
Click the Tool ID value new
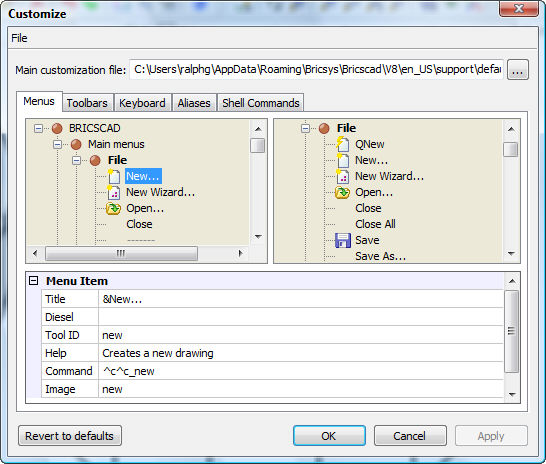click(x=301, y=335)
